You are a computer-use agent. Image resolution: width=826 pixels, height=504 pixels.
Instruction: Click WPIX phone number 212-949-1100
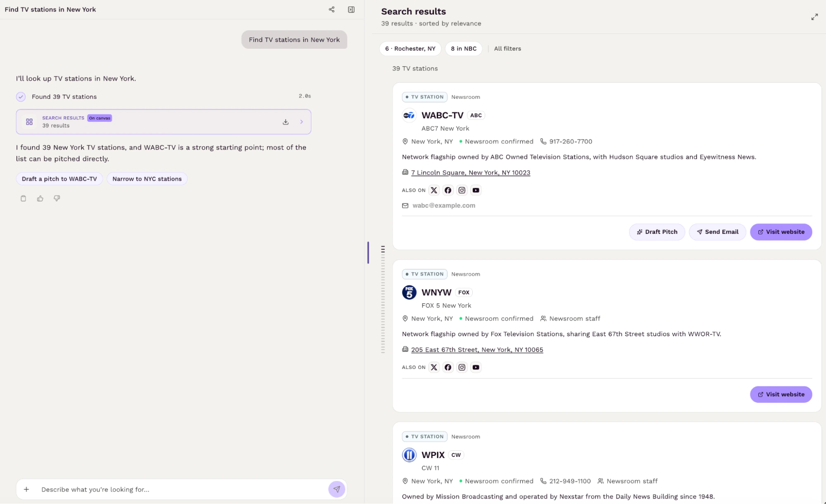click(x=570, y=481)
